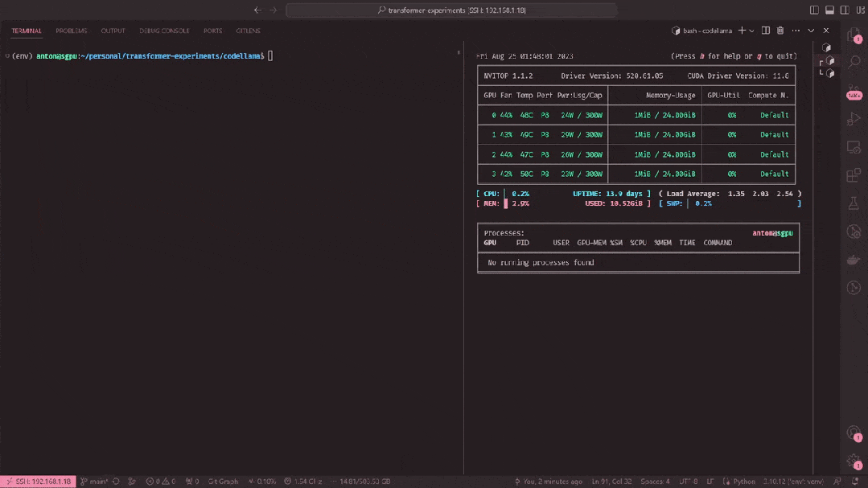Screen dimensions: 868x488
Task: Open terminal panel more actions ellipsis
Action: (x=796, y=31)
